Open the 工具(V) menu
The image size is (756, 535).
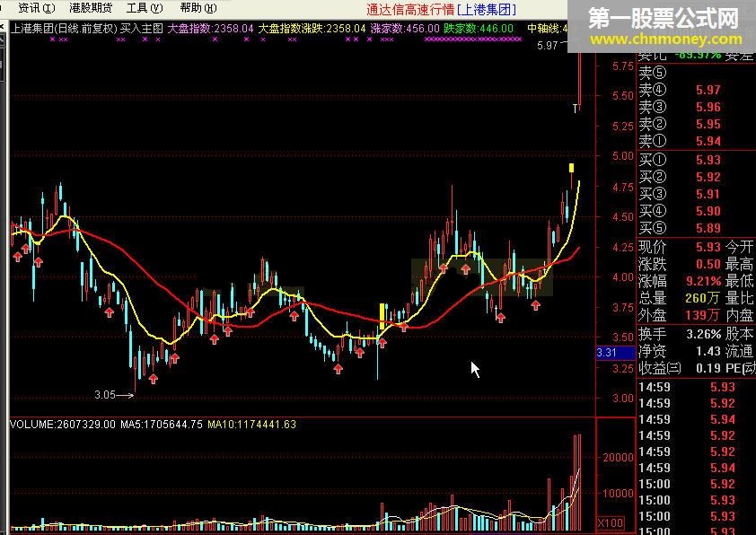[145, 8]
